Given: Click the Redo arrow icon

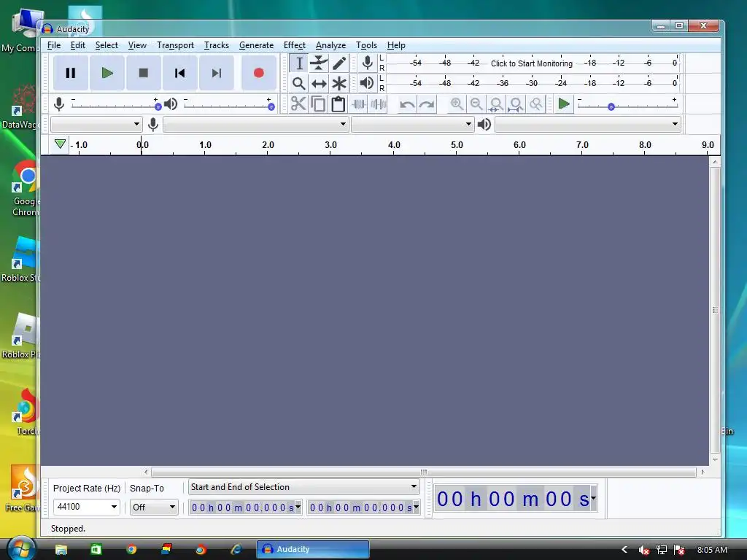Looking at the screenshot, I should 427,104.
